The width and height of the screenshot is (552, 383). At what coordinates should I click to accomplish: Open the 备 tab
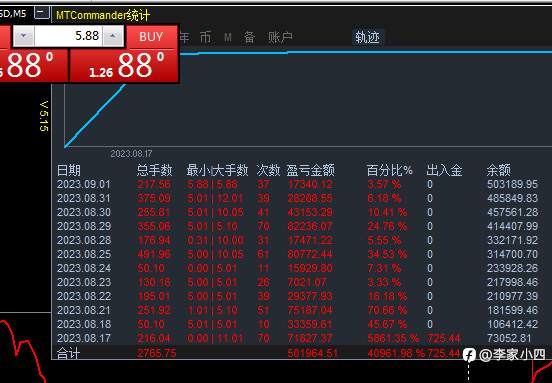pyautogui.click(x=249, y=37)
